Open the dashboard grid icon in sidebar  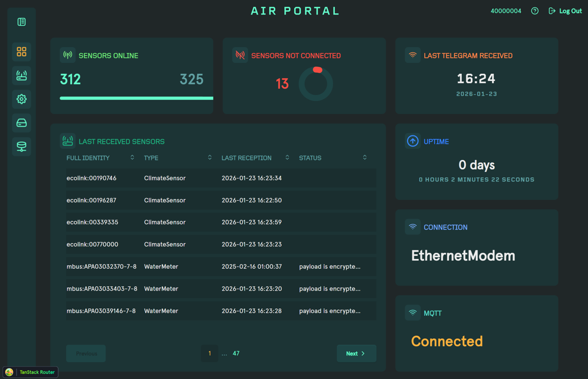pos(21,52)
